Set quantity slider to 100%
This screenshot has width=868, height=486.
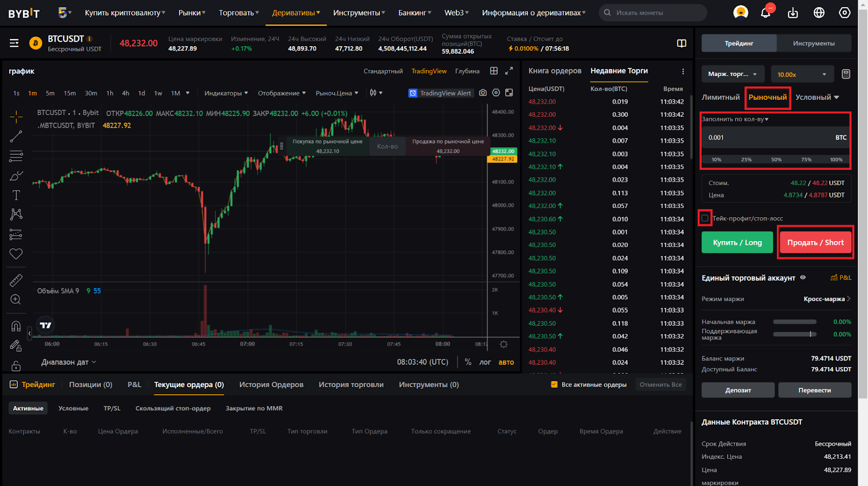pos(836,160)
